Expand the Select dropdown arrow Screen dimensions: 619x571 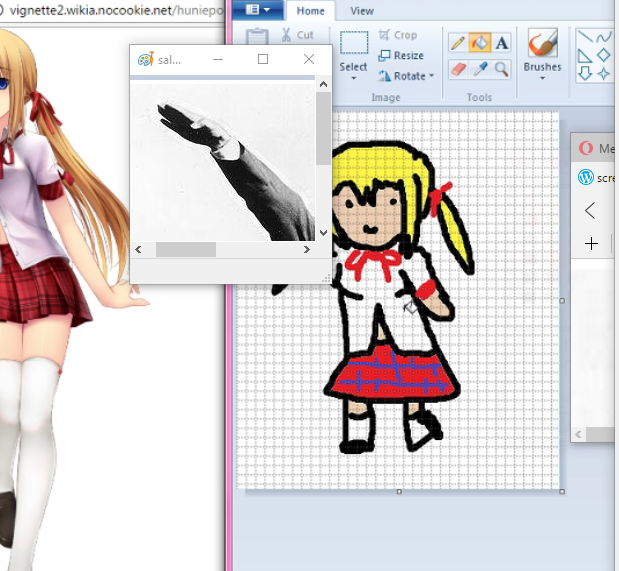pyautogui.click(x=354, y=78)
